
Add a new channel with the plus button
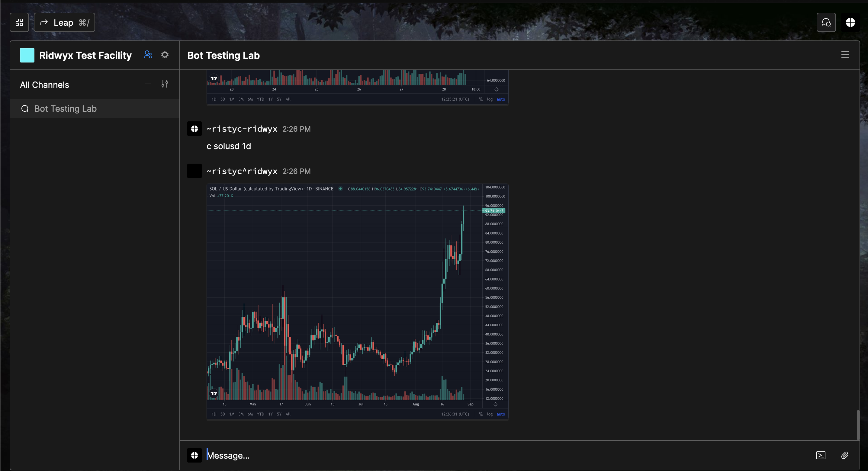(148, 84)
